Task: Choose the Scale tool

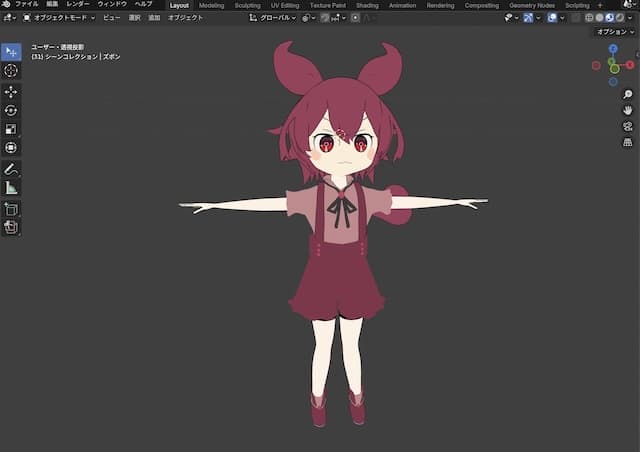Action: point(11,129)
